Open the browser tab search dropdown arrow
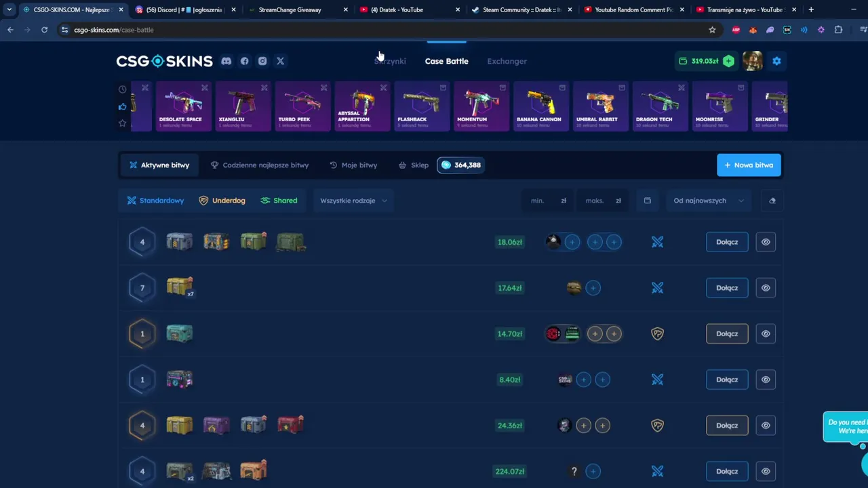The image size is (868, 488). click(9, 9)
